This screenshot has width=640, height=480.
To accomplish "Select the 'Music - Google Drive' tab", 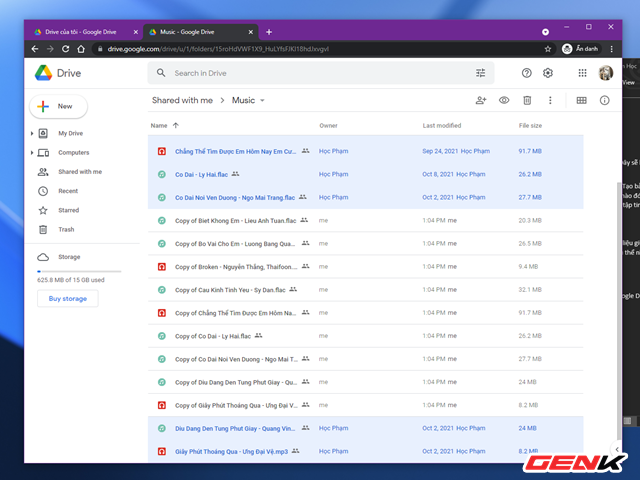I will (x=187, y=32).
